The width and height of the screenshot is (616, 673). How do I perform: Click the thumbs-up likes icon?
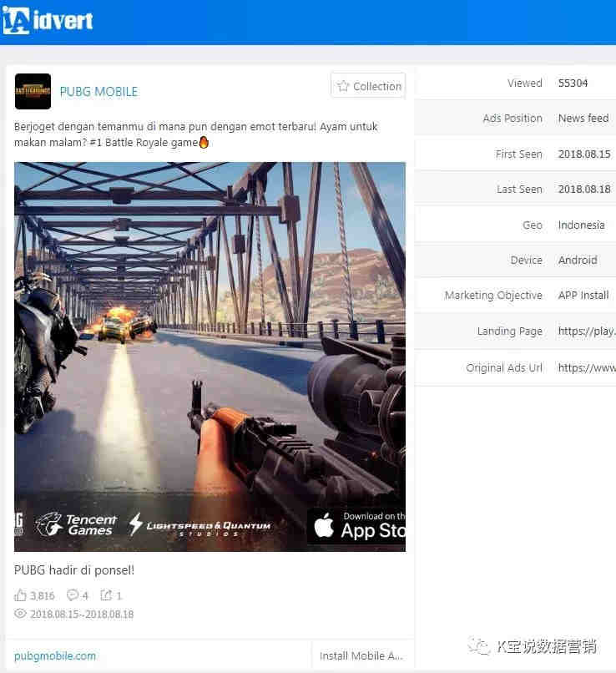click(20, 595)
